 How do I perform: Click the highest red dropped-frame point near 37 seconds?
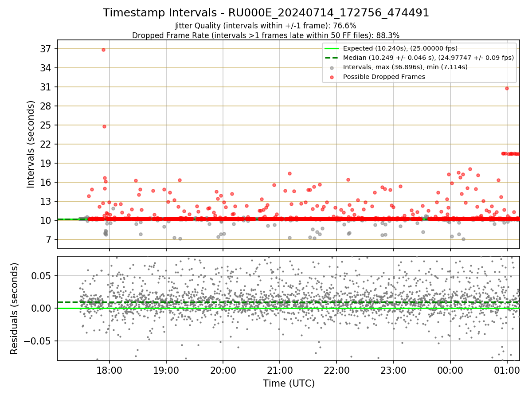(x=103, y=50)
